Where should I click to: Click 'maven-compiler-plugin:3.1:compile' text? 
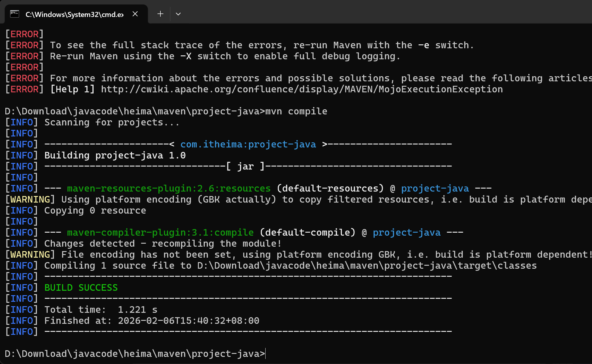(160, 233)
